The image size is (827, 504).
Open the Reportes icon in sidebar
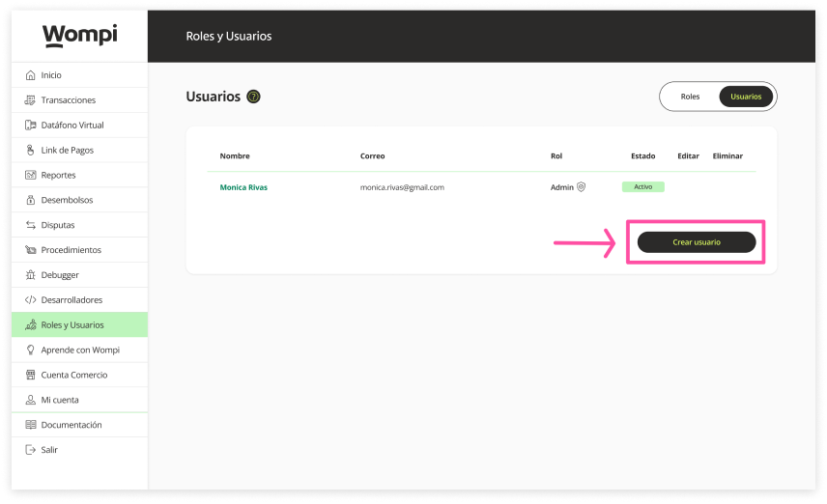[31, 176]
